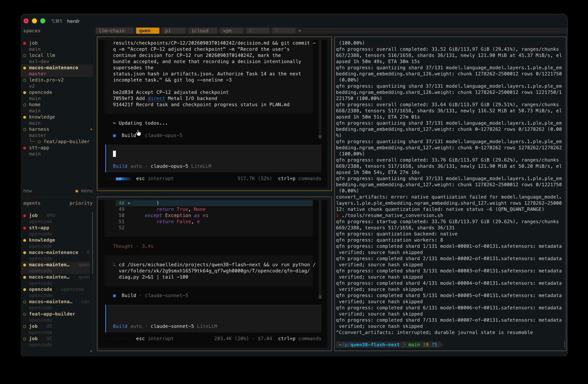Image resolution: width=588 pixels, height=384 pixels.
Task: Click the red dot of the job · AMO agent
Action: pyautogui.click(x=25, y=216)
